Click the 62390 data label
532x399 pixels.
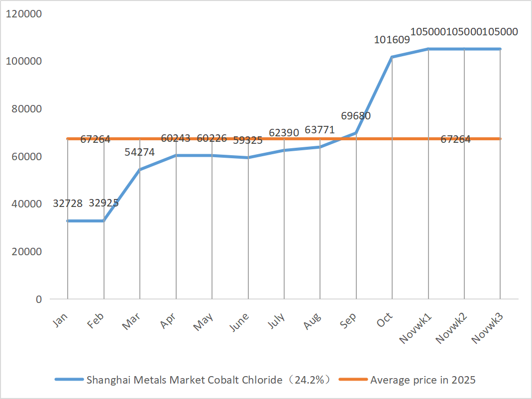pos(284,133)
